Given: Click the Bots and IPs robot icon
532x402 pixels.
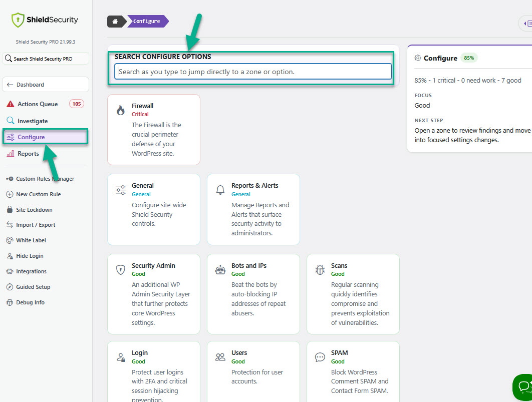Looking at the screenshot, I should 220,270.
